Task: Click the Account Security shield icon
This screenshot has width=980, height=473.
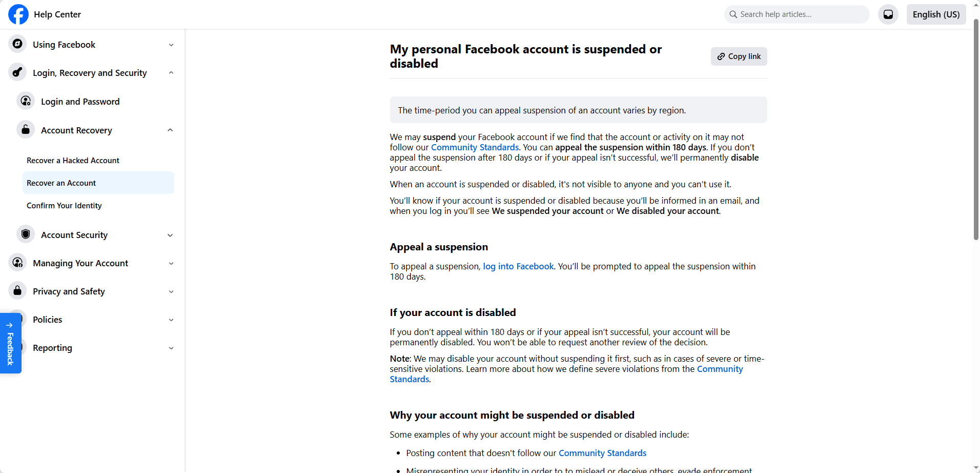Action: (26, 234)
